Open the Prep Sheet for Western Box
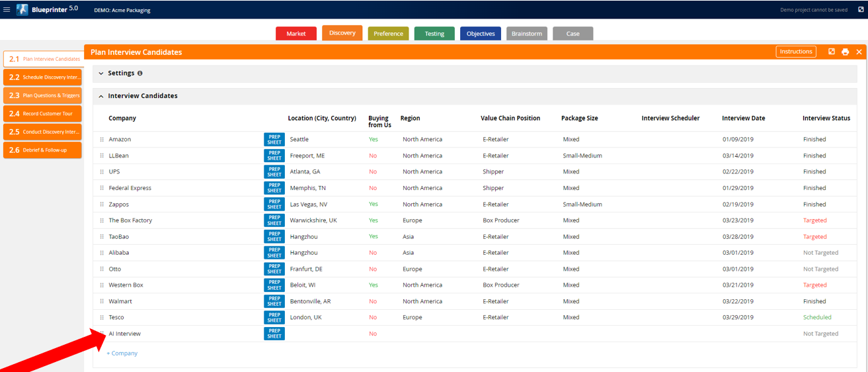 [274, 285]
